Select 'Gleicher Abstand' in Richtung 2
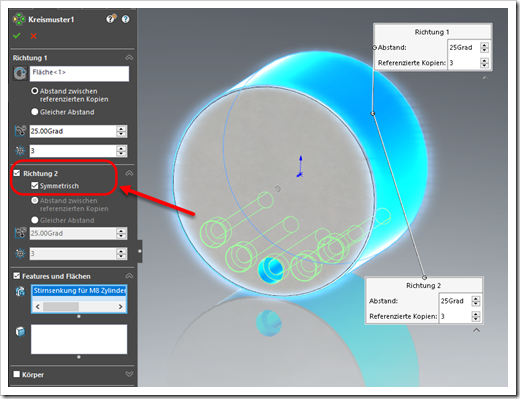The image size is (520, 399). [35, 220]
